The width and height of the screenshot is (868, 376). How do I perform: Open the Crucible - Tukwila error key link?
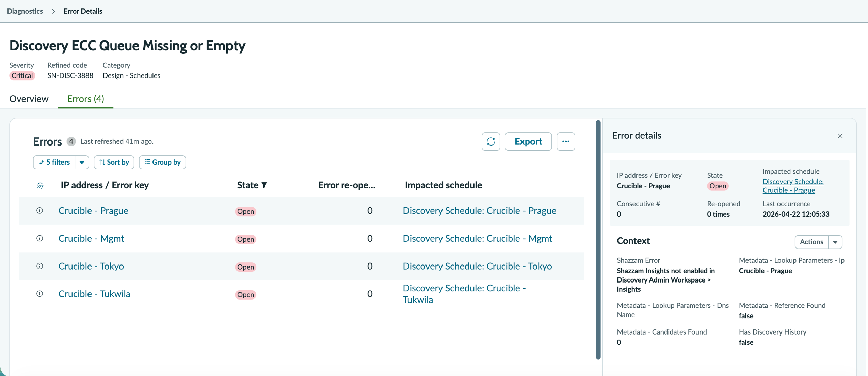(94, 294)
